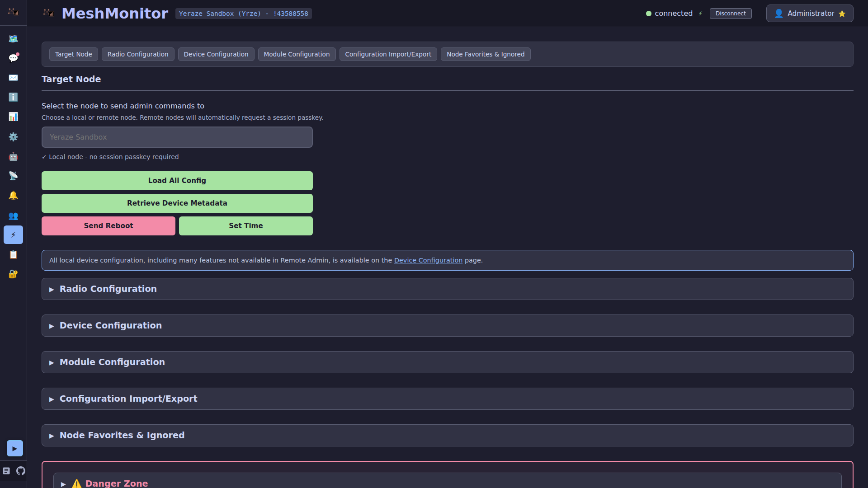Open the info page from the sidebar
The width and height of the screenshot is (868, 488).
coord(13,97)
